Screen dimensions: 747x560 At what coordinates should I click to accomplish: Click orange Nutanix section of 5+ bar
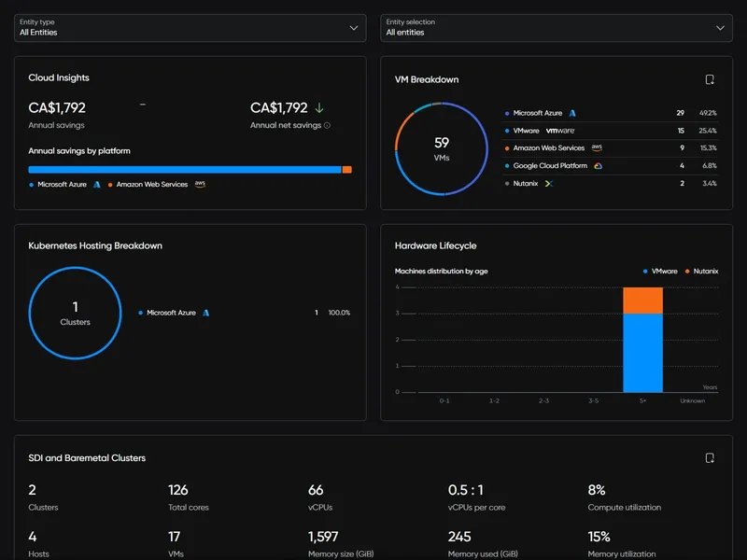pyautogui.click(x=642, y=301)
